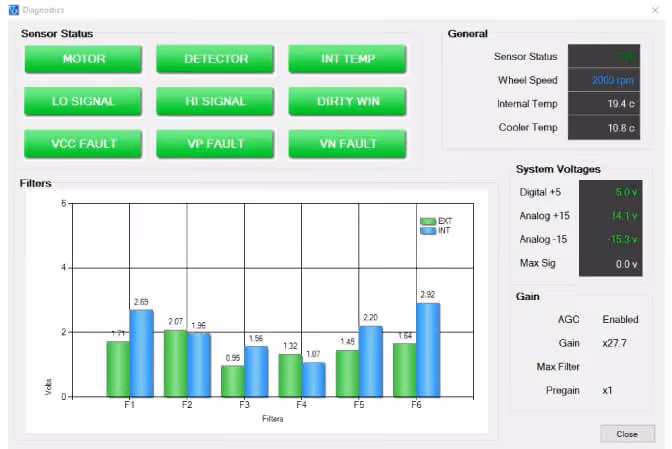Image resolution: width=672 pixels, height=449 pixels.
Task: Click the window X close button
Action: click(655, 10)
